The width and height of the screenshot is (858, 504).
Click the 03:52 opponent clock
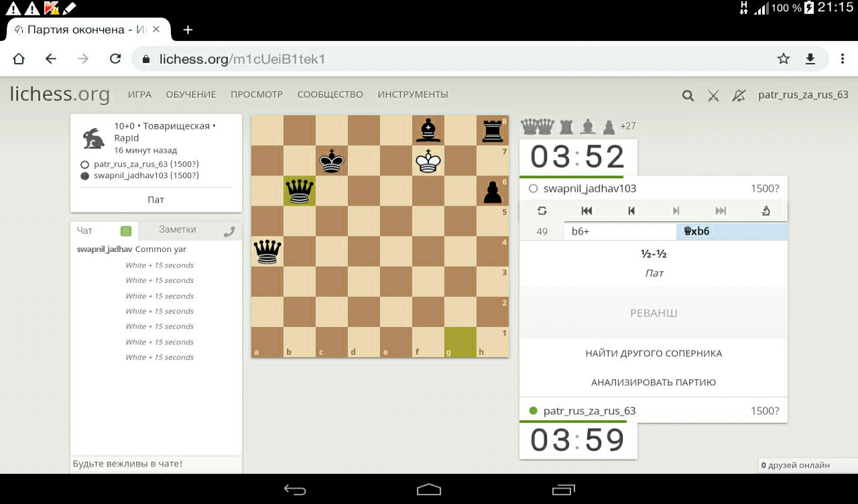[x=578, y=157]
